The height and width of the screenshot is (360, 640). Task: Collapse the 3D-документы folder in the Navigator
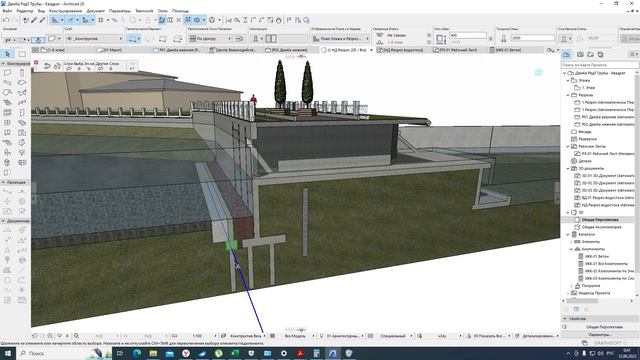[x=568, y=169]
